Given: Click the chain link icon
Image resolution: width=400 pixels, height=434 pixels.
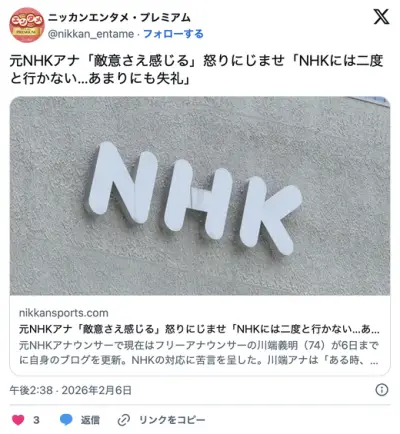Looking at the screenshot, I should [124, 420].
